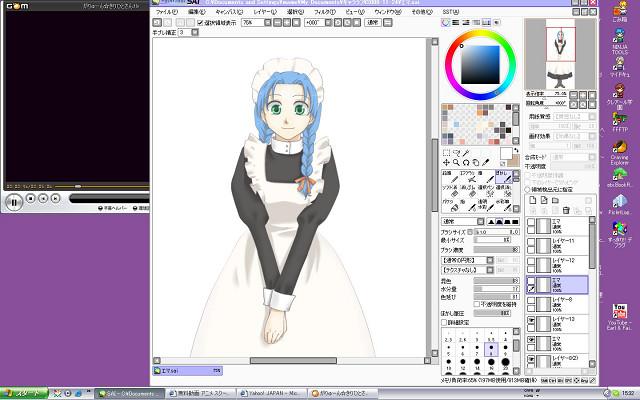This screenshot has width=640, height=400.
Task: Select the eyedropper color picker tool
Action: [x=485, y=162]
